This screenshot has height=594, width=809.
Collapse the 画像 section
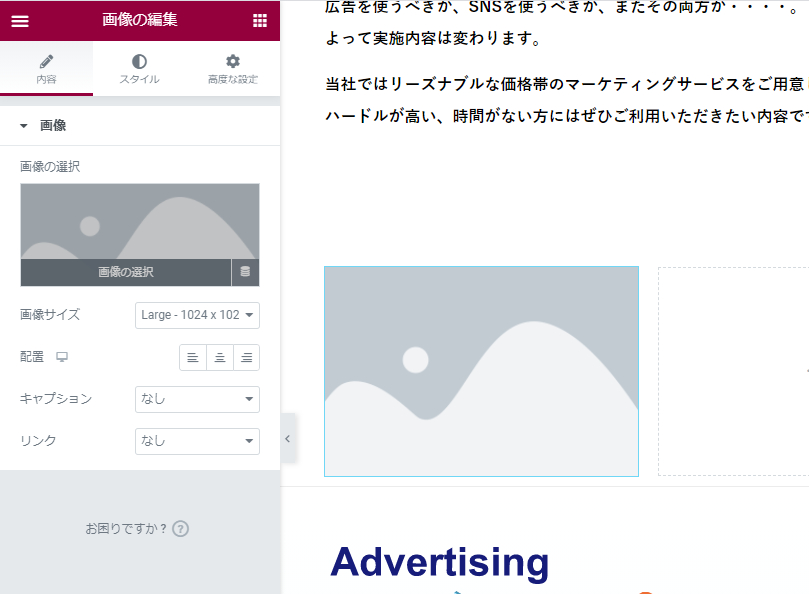25,125
